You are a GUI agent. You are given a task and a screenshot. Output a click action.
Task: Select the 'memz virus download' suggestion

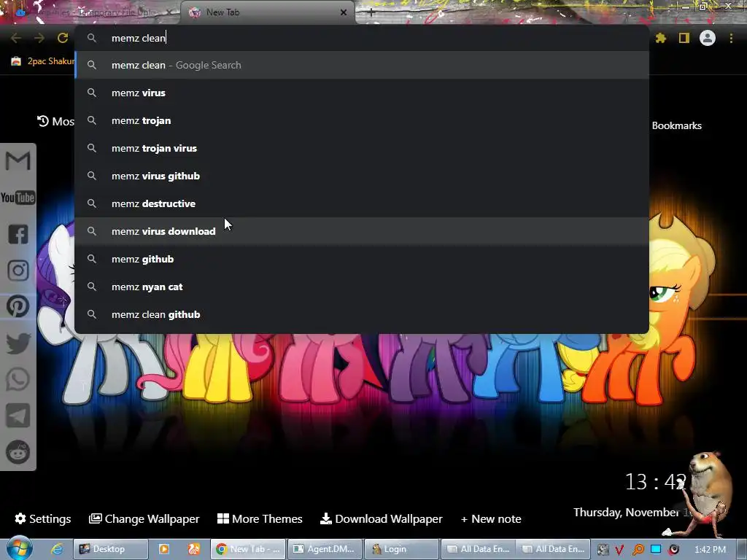point(362,231)
